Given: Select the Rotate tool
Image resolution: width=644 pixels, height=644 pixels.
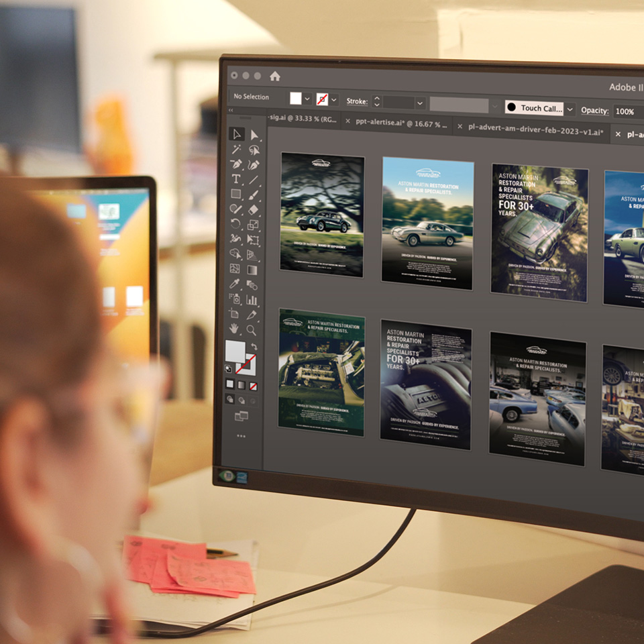Looking at the screenshot, I should (235, 223).
